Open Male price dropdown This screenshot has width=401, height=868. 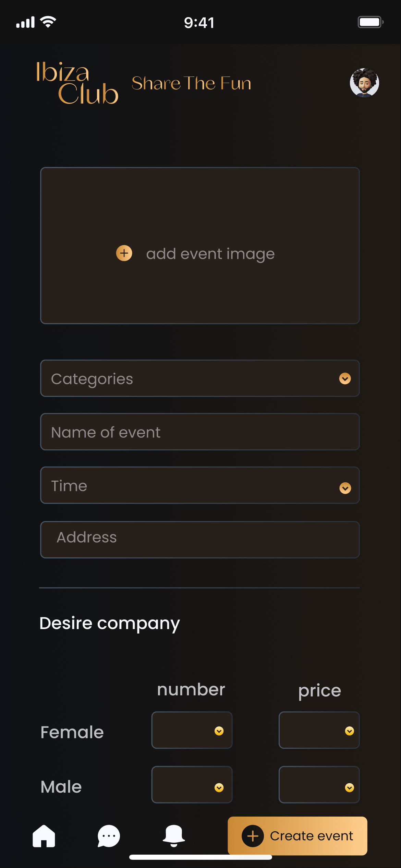click(x=319, y=785)
